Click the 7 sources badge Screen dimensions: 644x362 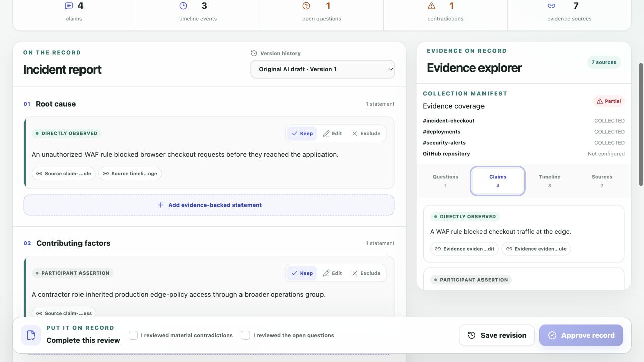(x=604, y=62)
